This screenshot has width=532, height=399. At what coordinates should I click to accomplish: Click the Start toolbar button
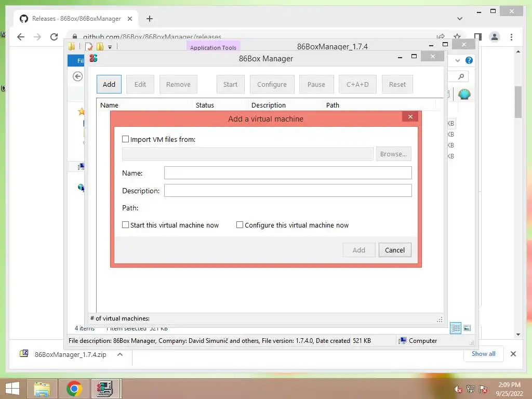[230, 84]
